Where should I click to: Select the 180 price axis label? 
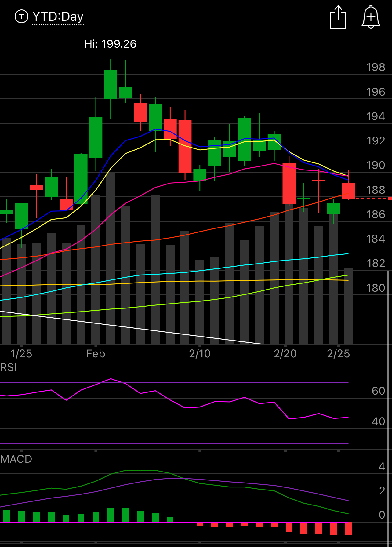(x=376, y=288)
